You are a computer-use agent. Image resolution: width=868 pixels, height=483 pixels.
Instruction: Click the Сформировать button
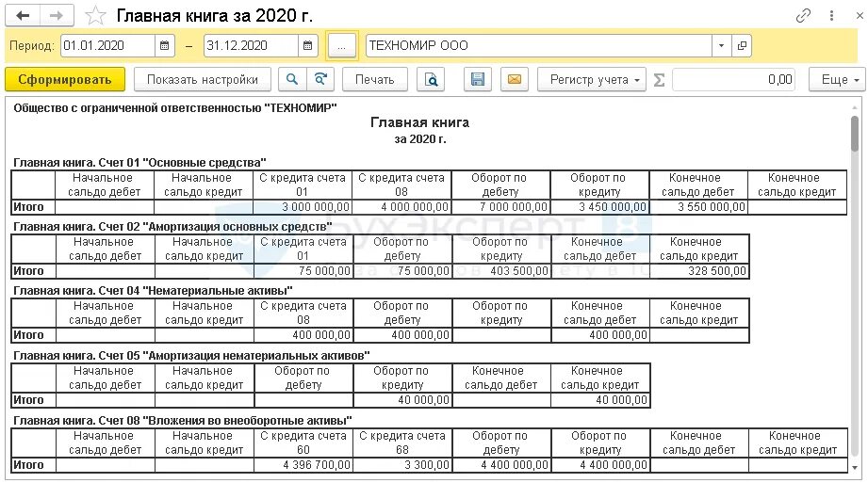click(x=65, y=80)
